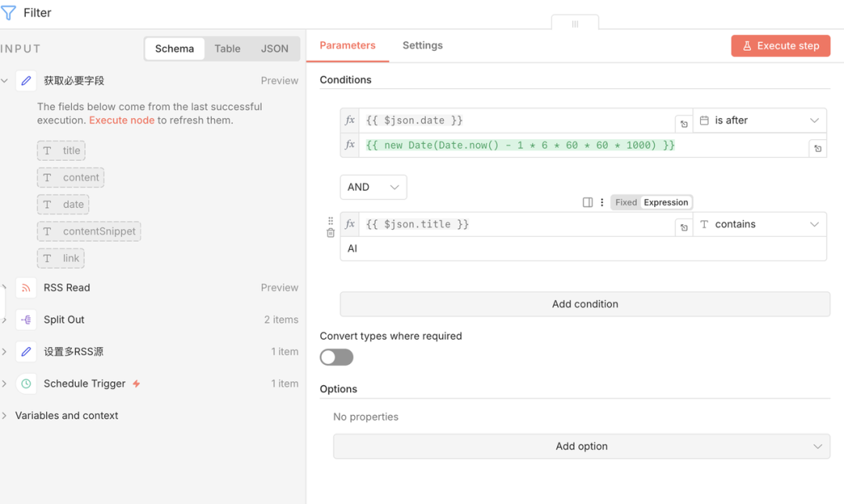Click the trash icon to delete title condition
Screen dimensions: 844x504
(331, 233)
